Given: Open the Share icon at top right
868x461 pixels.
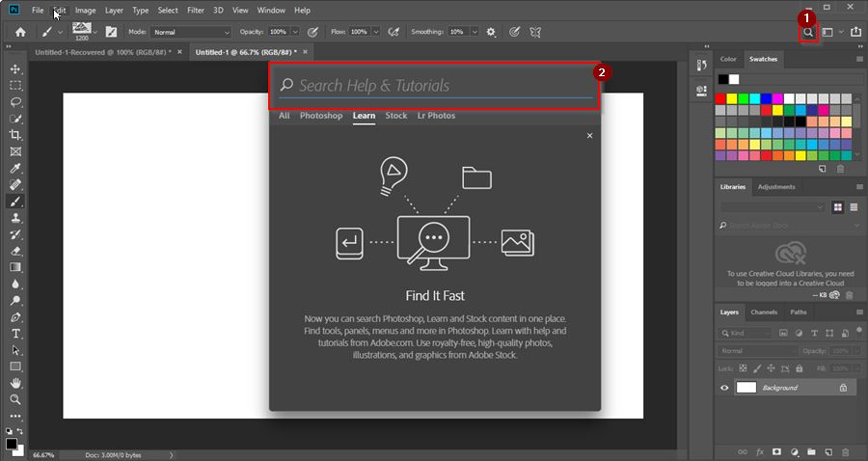Looking at the screenshot, I should tap(855, 32).
